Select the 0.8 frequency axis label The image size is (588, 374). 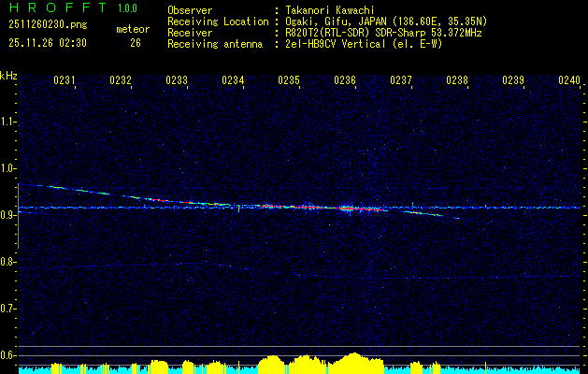[8, 262]
